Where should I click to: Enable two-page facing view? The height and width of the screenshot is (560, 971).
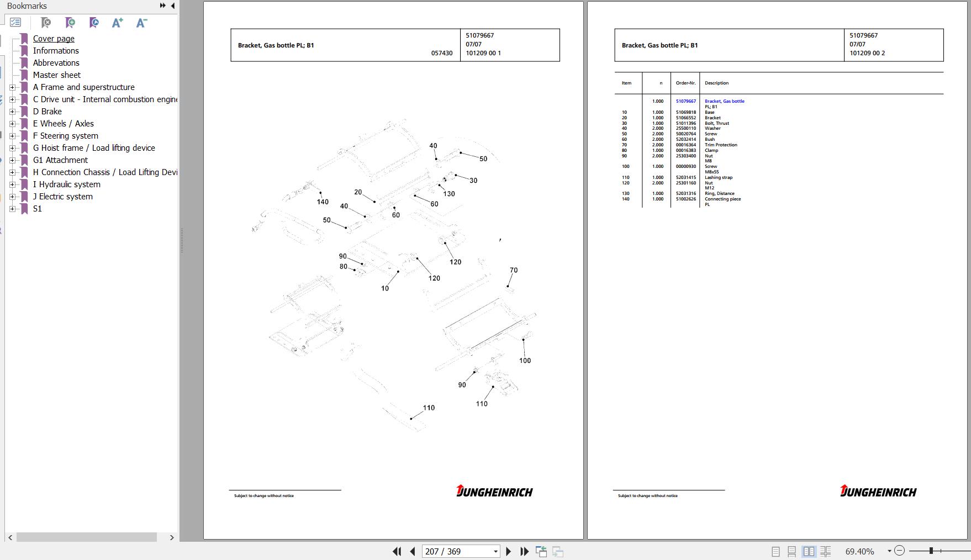tap(809, 551)
